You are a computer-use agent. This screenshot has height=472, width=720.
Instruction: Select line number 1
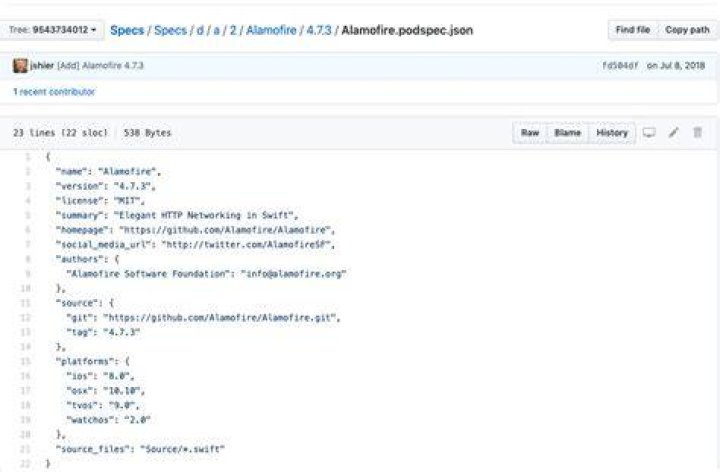(28, 157)
